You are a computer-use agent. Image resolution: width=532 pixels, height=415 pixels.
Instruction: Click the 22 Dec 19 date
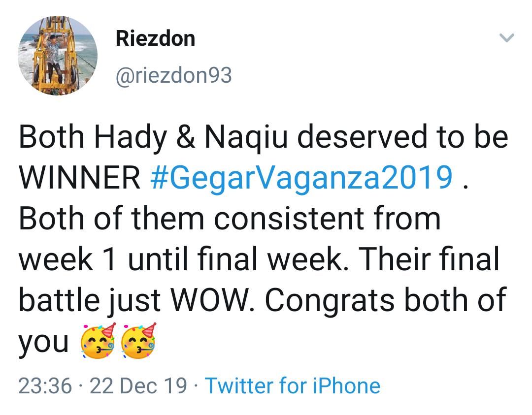pyautogui.click(x=138, y=386)
